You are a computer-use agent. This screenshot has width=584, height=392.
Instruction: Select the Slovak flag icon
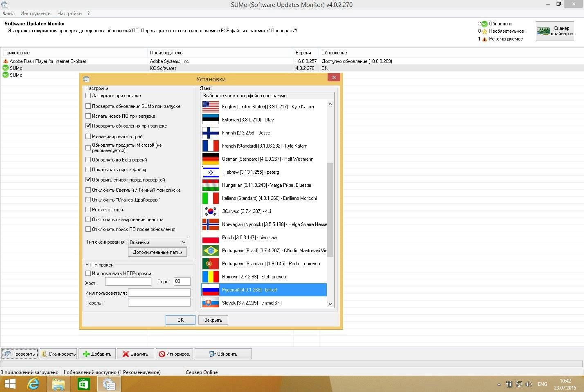pos(211,302)
